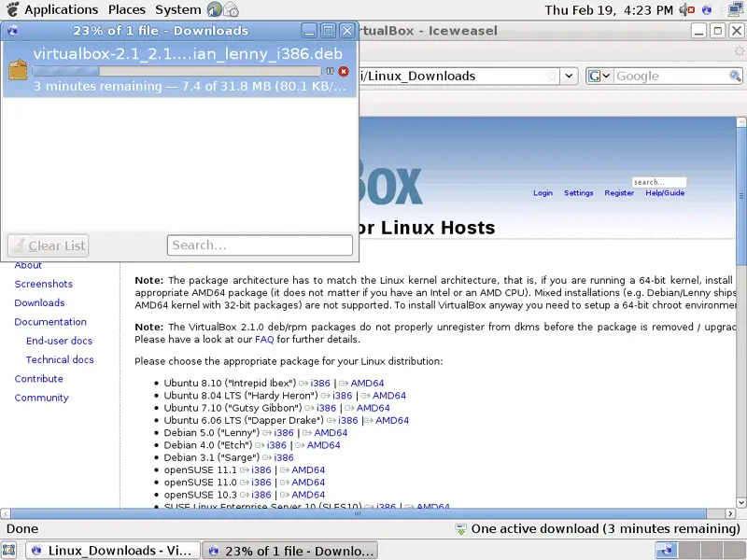The width and height of the screenshot is (747, 560).
Task: Click the Google search magnifier icon
Action: [735, 76]
